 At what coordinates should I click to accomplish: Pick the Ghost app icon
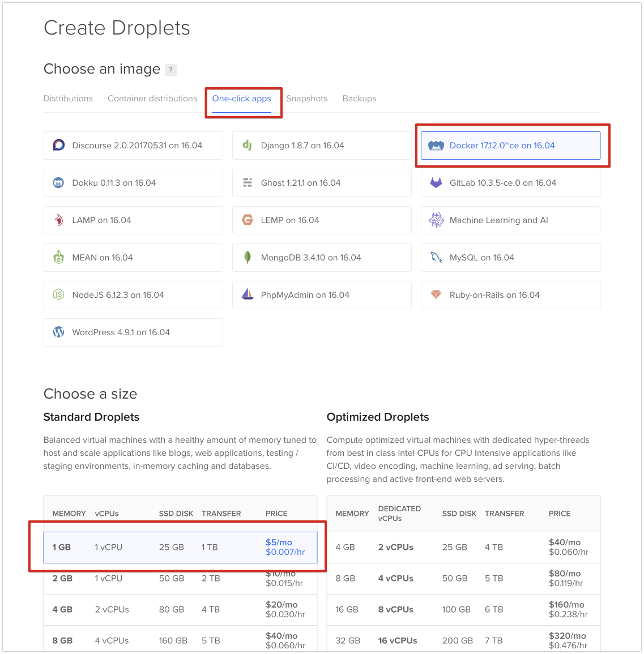[248, 183]
